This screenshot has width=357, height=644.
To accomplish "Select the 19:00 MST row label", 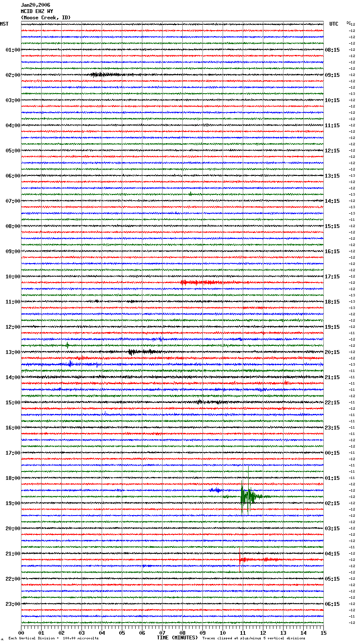I will tap(13, 503).
